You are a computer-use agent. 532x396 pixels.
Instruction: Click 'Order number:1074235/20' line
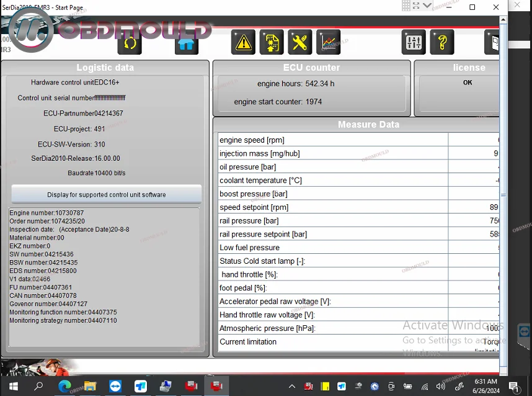47,221
